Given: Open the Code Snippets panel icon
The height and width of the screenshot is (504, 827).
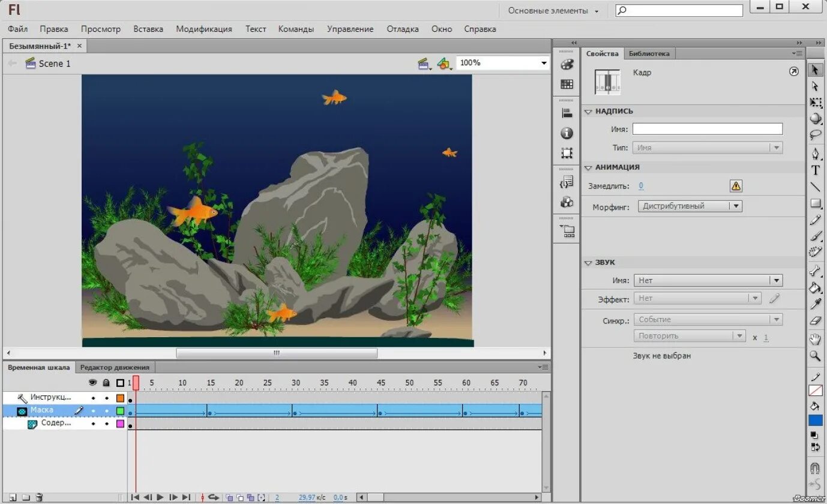Looking at the screenshot, I should click(567, 181).
